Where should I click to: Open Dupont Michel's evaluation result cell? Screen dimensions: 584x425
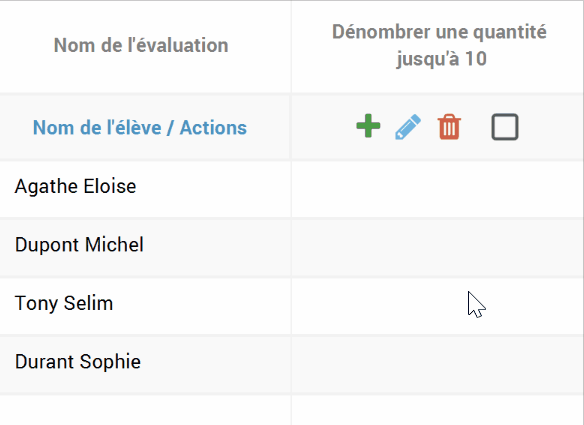(x=437, y=248)
